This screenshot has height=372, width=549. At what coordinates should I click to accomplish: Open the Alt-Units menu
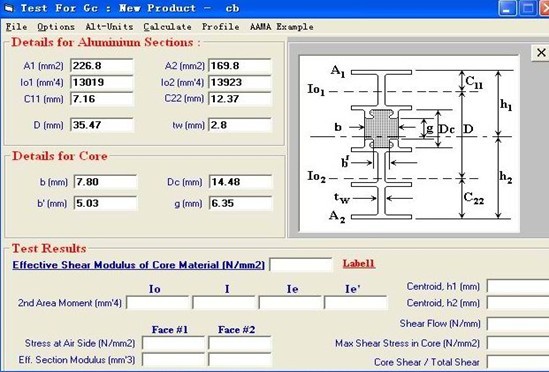pos(109,27)
